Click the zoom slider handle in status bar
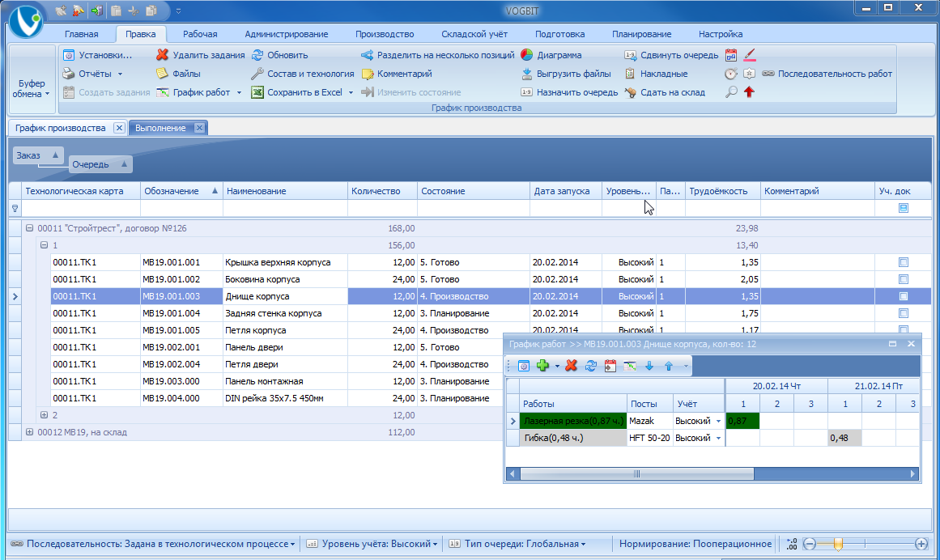 point(838,544)
